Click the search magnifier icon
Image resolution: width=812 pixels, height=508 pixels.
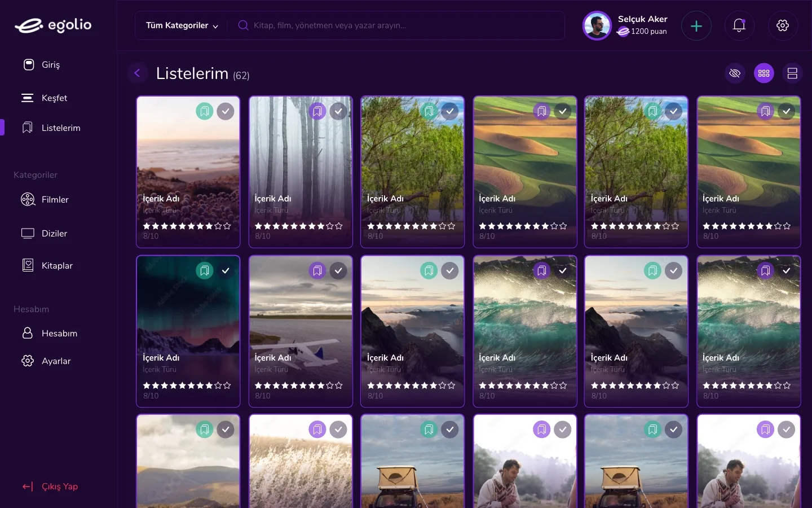pyautogui.click(x=243, y=25)
